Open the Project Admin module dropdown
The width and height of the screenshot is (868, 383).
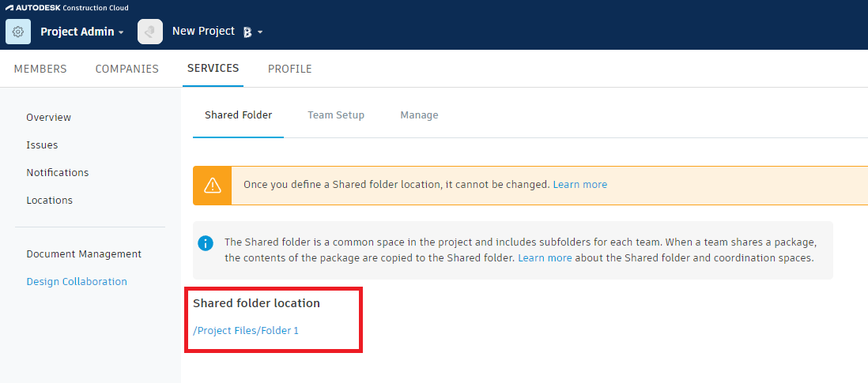pos(82,32)
